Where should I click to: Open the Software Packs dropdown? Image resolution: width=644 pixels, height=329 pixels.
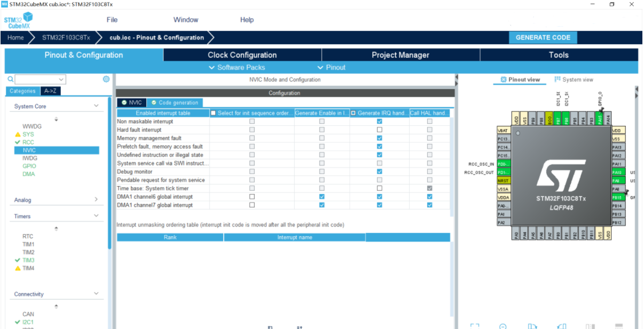pos(237,67)
